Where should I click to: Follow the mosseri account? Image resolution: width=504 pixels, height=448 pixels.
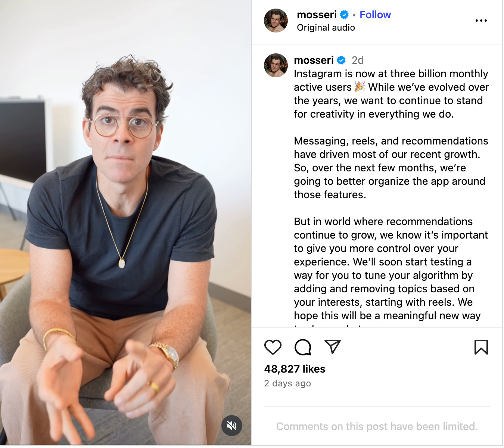tap(375, 15)
